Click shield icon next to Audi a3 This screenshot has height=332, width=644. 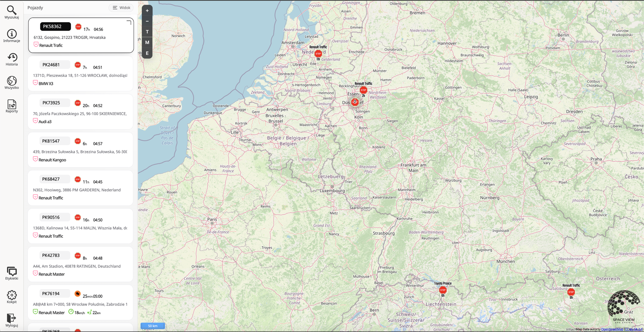[x=35, y=121]
